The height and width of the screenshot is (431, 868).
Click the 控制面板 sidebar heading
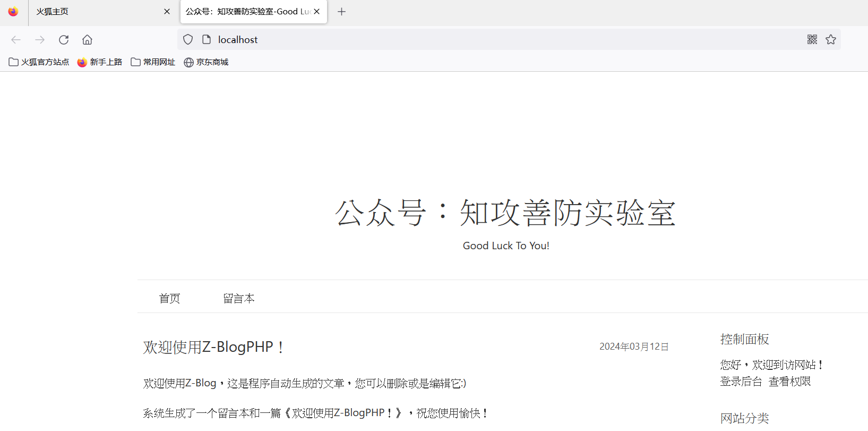pos(745,339)
